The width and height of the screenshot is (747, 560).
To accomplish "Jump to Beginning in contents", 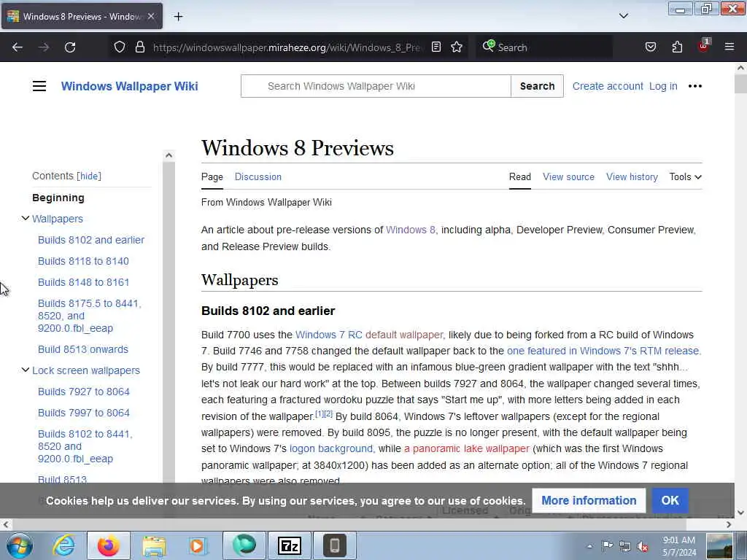I will (x=58, y=198).
